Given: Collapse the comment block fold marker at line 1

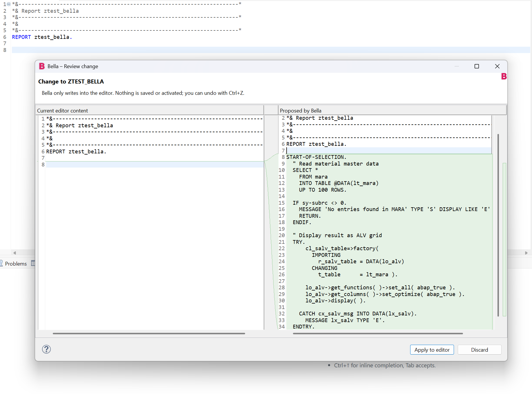Looking at the screenshot, I should coord(9,4).
